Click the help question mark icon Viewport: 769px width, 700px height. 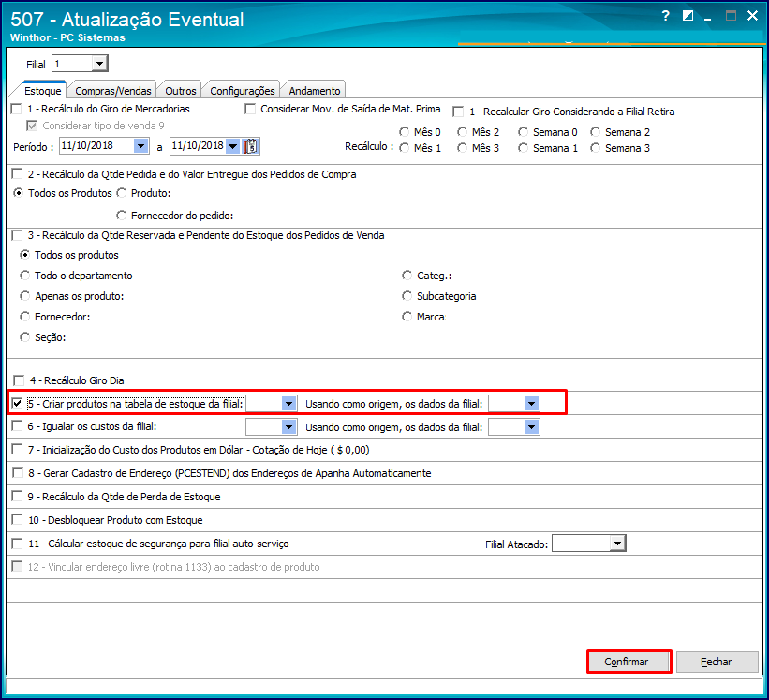coord(665,16)
